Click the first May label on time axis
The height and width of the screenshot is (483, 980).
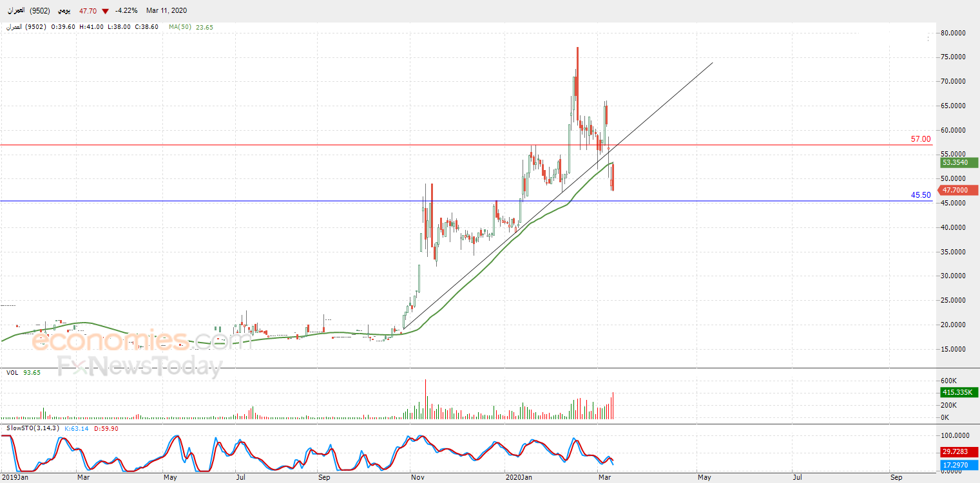[170, 478]
